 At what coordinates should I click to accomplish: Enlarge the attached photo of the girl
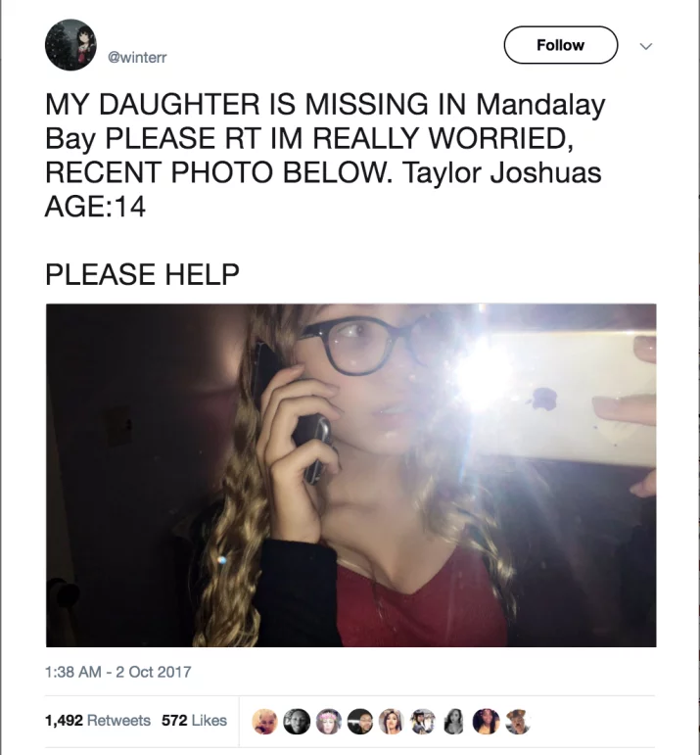click(x=350, y=475)
